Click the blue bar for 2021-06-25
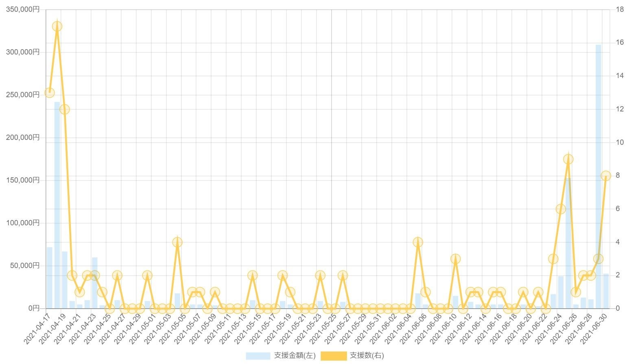 click(568, 243)
